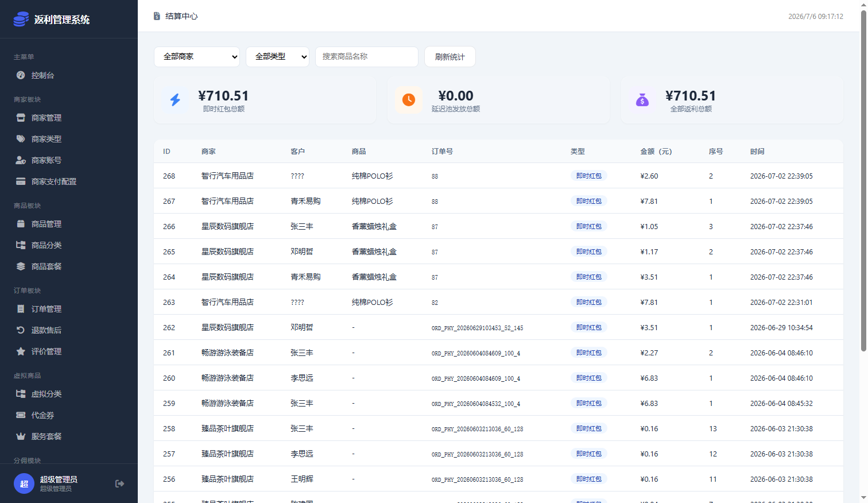Viewport: 868px width, 503px height.
Task: Click 臻品茶叶旗舰店 in row 257
Action: 227,454
